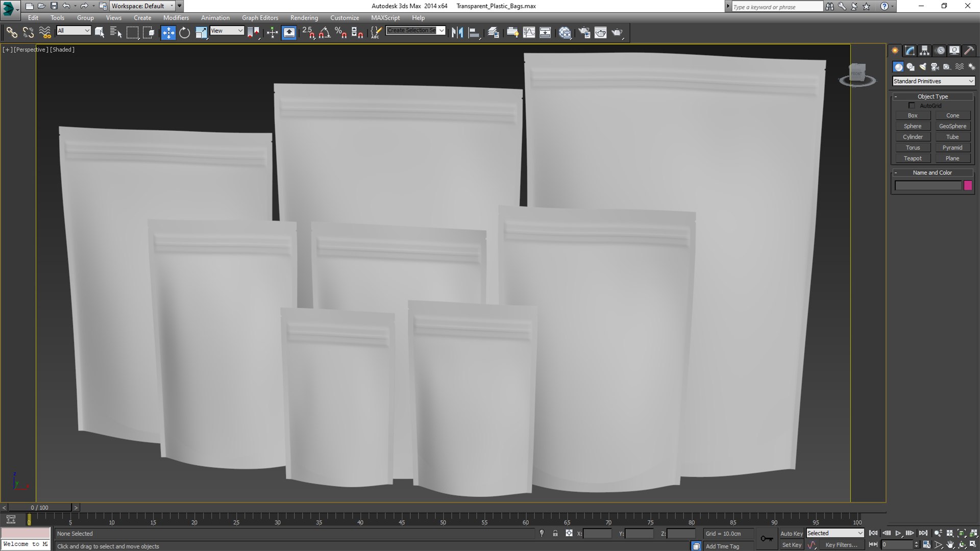This screenshot has height=551, width=980.
Task: Open the key filter 'Selected' dropdown
Action: click(835, 533)
